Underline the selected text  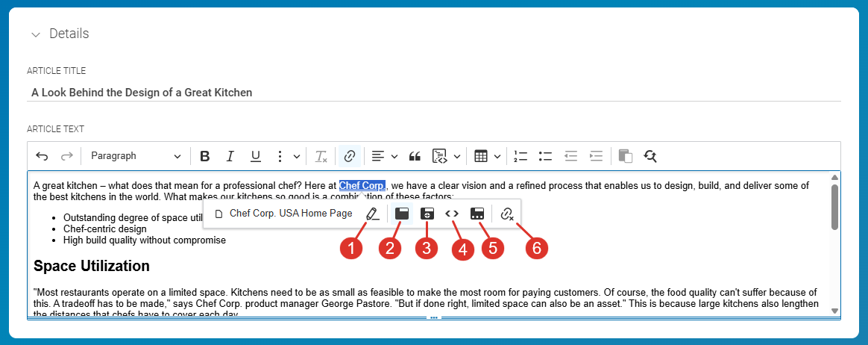pyautogui.click(x=255, y=156)
